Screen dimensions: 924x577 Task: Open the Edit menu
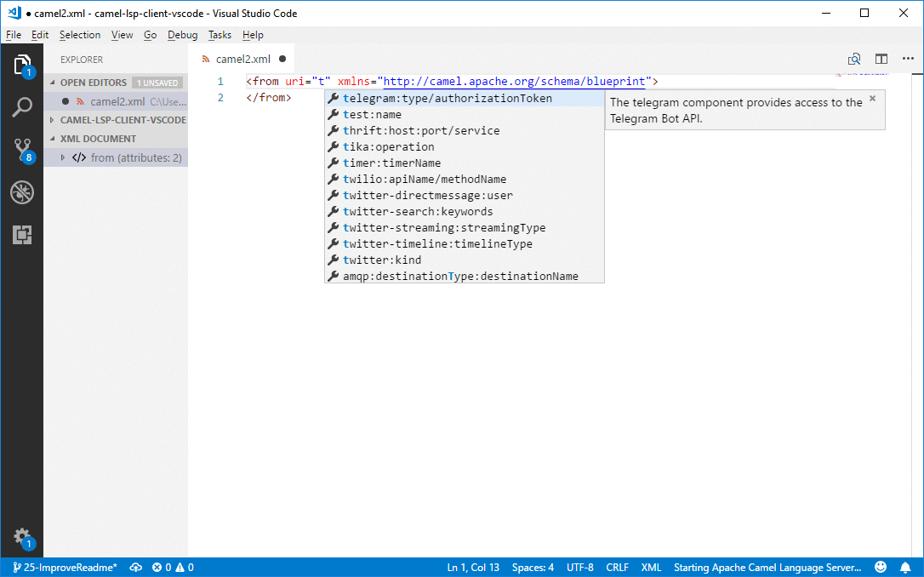click(x=40, y=35)
